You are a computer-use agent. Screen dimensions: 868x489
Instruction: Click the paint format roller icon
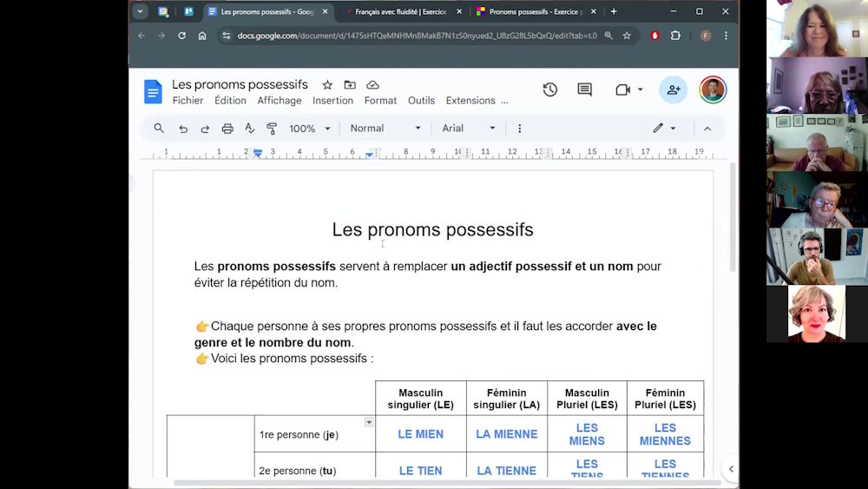(x=272, y=129)
